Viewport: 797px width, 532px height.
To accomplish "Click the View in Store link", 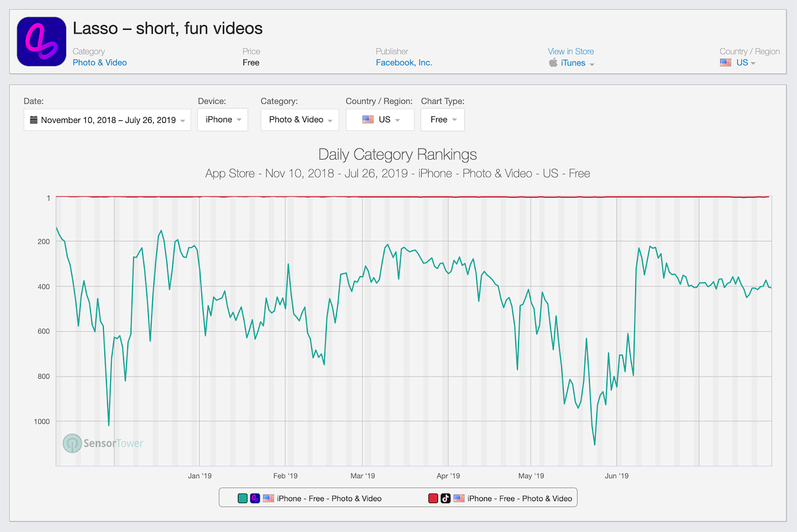I will pos(571,51).
